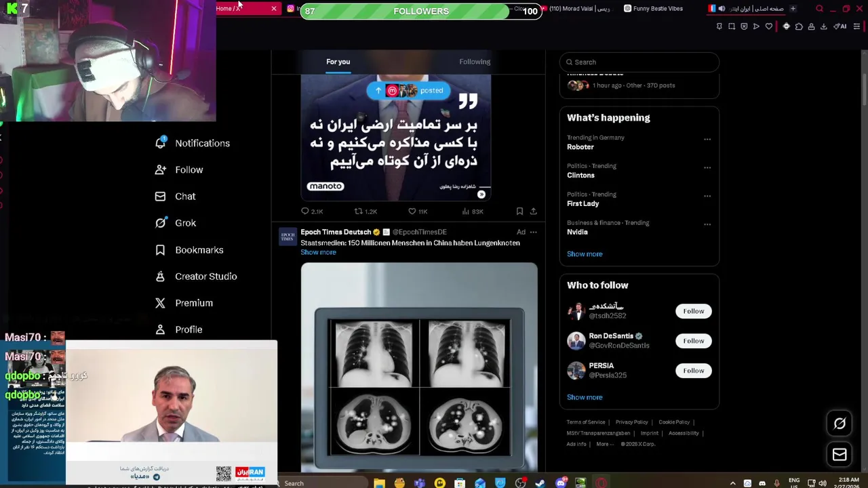Follow Ron DeSantis
The image size is (868, 488).
tap(693, 341)
